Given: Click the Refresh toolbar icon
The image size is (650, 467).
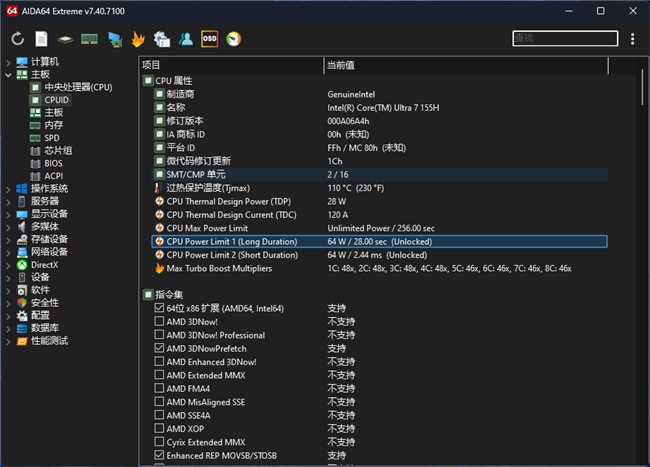Looking at the screenshot, I should point(17,39).
